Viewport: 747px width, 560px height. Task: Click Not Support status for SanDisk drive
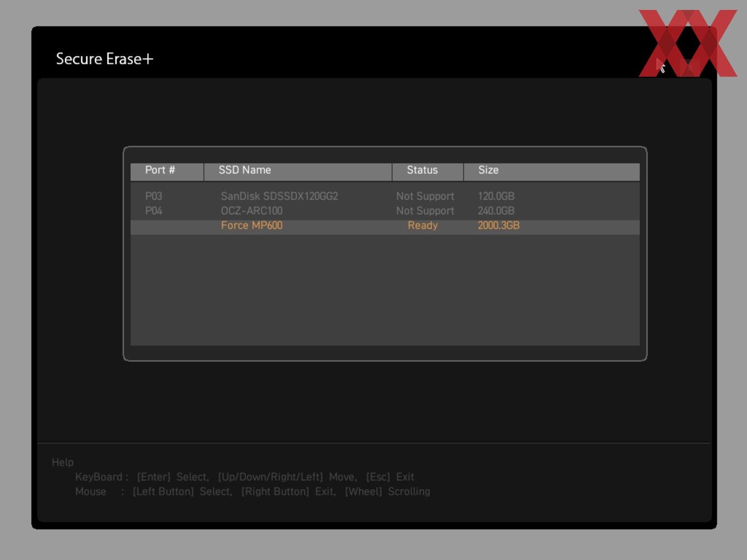click(425, 196)
